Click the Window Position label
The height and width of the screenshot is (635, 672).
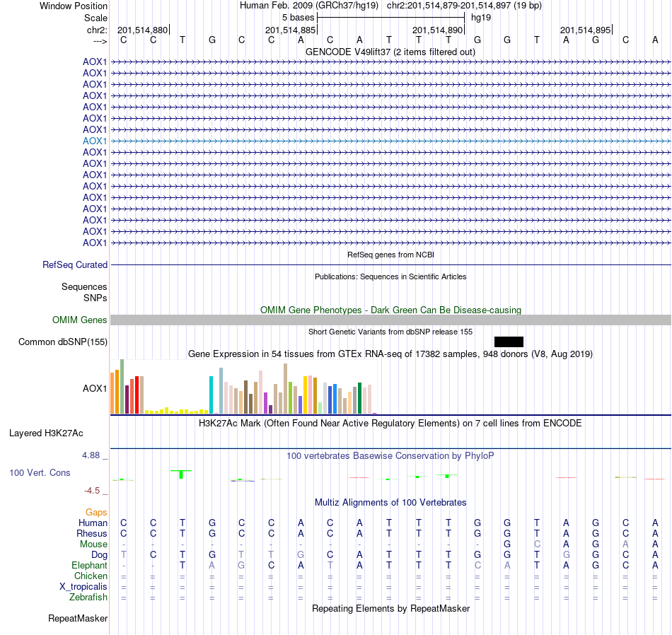point(74,6)
